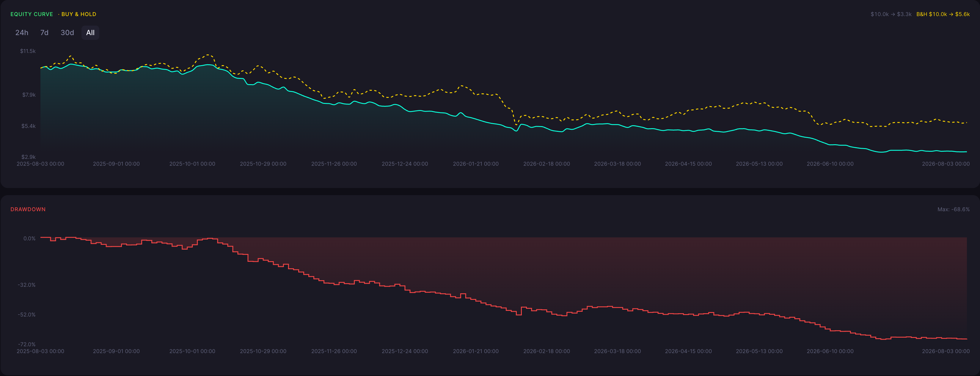Click '2025-12-24 00:00' on the equity chart axis
This screenshot has width=980, height=376.
(405, 164)
